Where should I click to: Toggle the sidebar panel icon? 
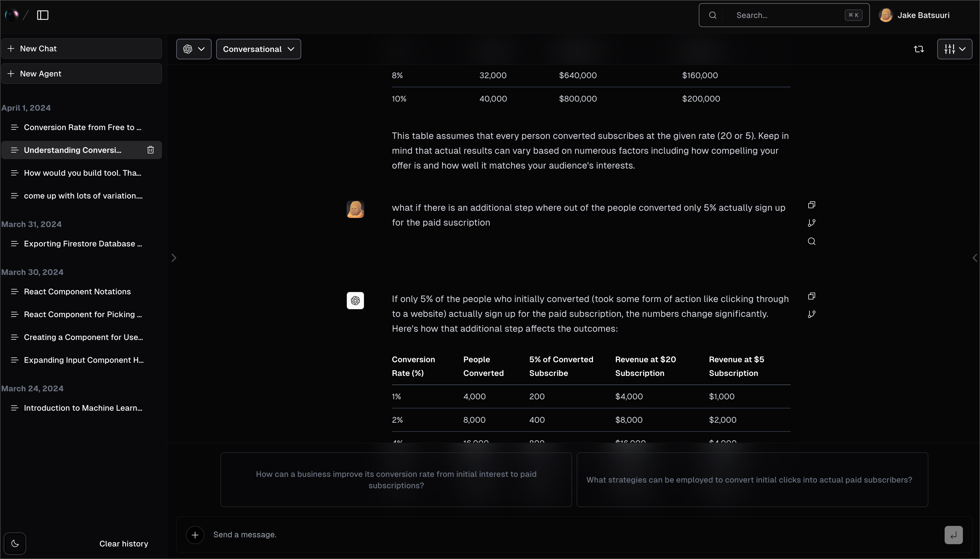pyautogui.click(x=42, y=15)
